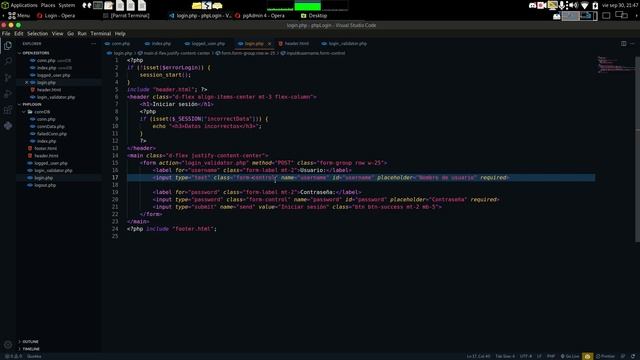Close the login.php editor tab

tap(269, 44)
